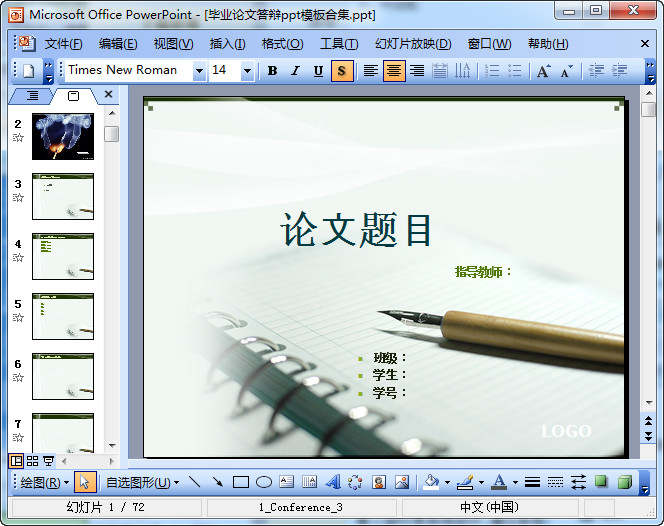Open the 编辑(E) menu
The height and width of the screenshot is (526, 664).
pyautogui.click(x=118, y=44)
